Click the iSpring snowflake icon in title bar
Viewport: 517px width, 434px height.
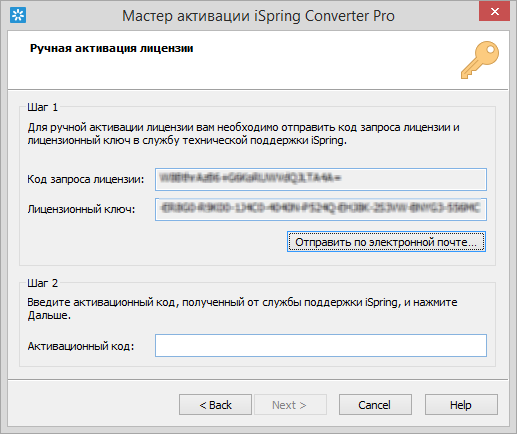pyautogui.click(x=18, y=15)
